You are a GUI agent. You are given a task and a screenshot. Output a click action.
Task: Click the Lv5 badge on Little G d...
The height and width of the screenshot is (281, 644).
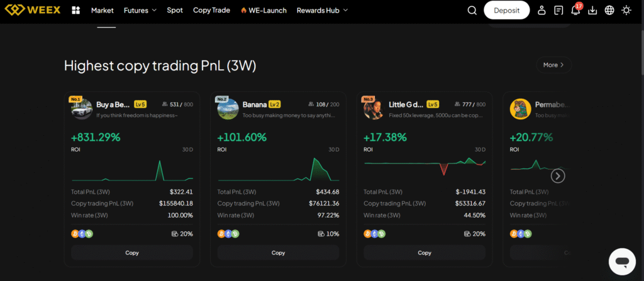[x=433, y=104]
